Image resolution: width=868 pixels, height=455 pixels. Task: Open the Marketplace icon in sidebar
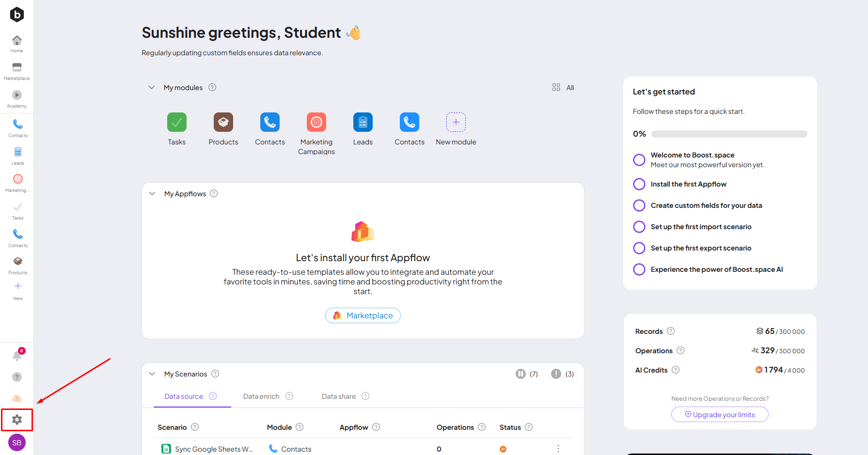pyautogui.click(x=17, y=68)
